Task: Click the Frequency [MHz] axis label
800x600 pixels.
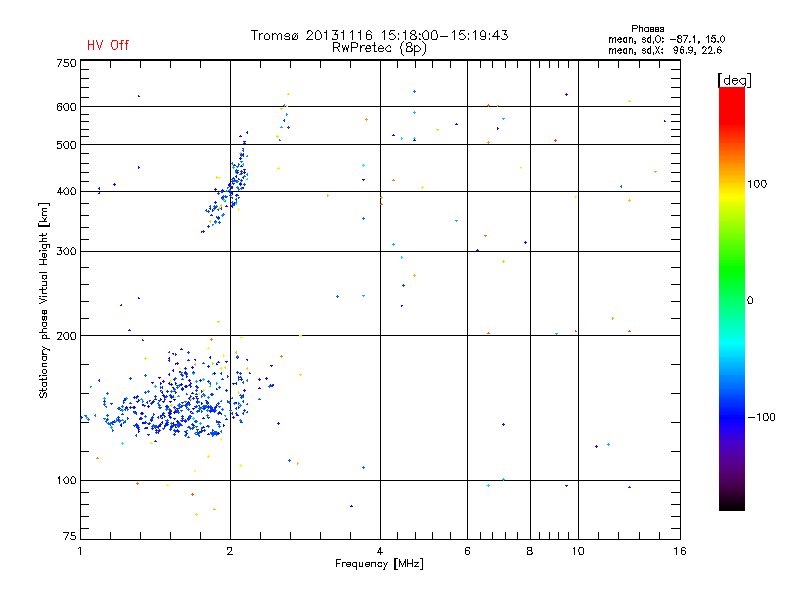Action: point(379,565)
